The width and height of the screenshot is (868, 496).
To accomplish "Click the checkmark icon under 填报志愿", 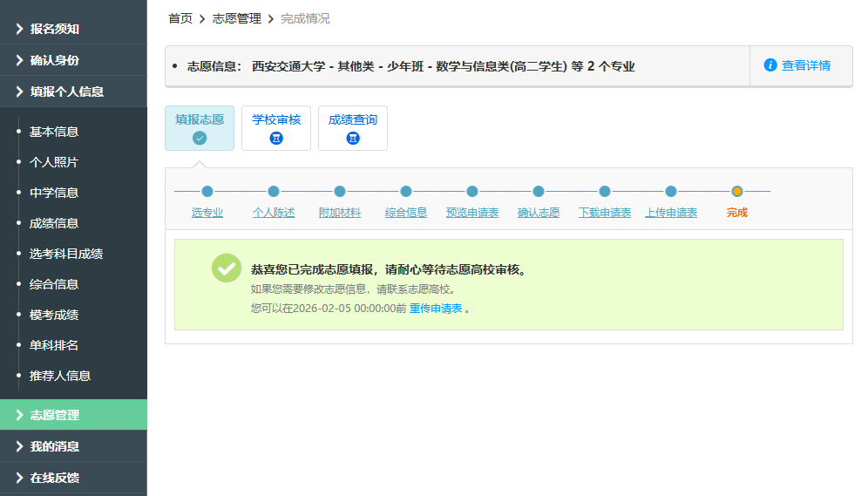I will (200, 138).
